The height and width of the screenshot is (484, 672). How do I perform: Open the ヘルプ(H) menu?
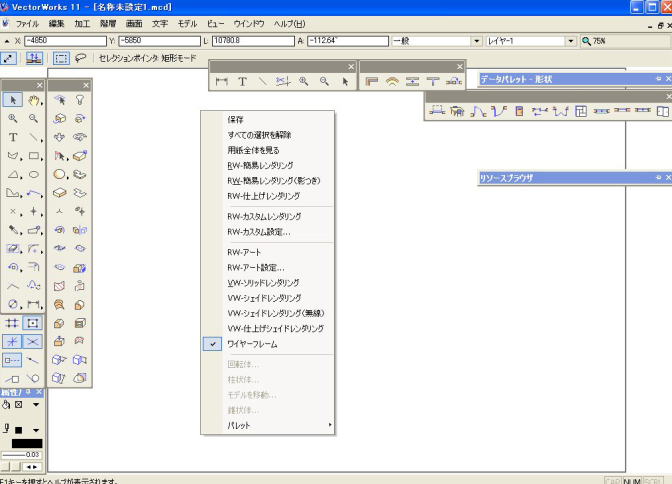[290, 24]
